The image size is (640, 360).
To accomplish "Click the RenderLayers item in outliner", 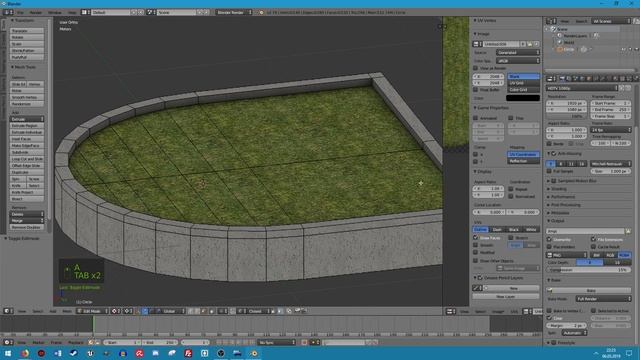I will [x=575, y=36].
